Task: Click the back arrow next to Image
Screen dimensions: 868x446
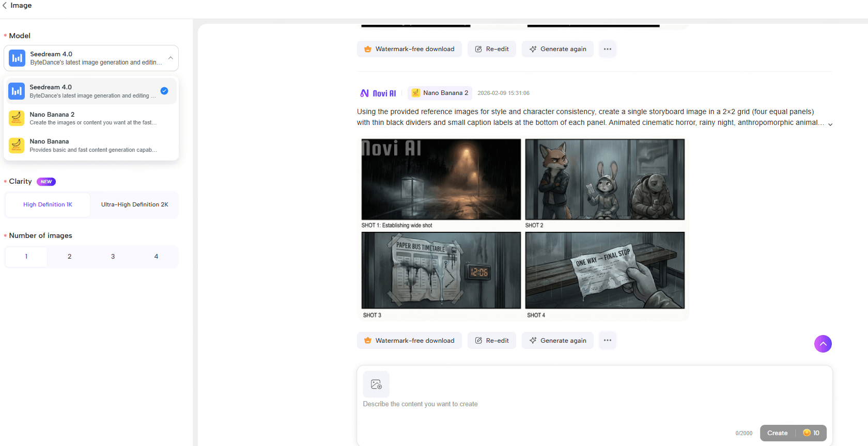Action: tap(5, 6)
